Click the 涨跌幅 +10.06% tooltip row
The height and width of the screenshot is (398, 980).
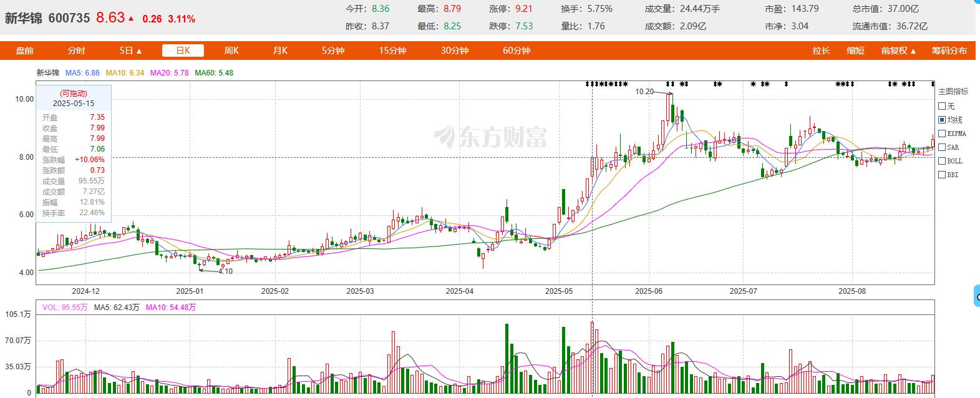coord(74,160)
